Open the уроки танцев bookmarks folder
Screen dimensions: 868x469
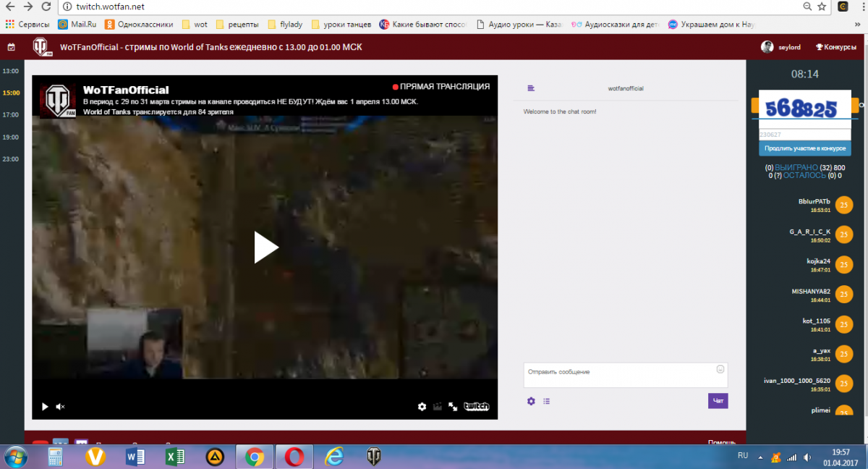pyautogui.click(x=341, y=24)
